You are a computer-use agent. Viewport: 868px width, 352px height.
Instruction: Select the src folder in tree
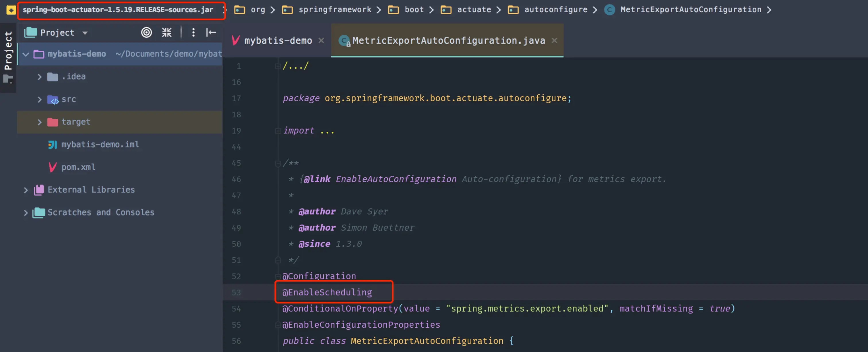[x=120, y=99]
